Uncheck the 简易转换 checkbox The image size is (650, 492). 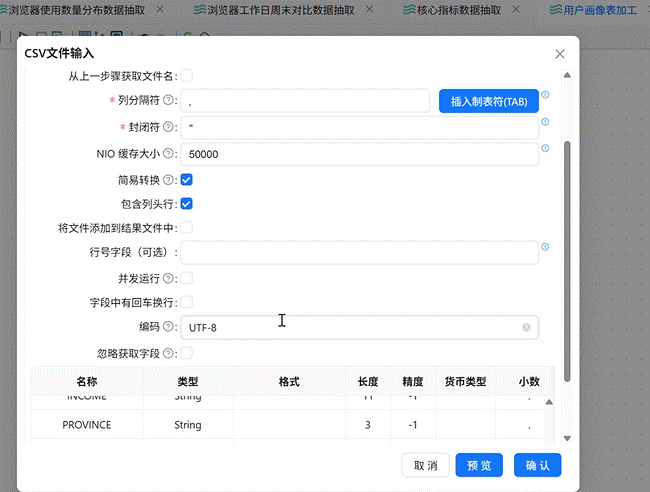(x=187, y=180)
